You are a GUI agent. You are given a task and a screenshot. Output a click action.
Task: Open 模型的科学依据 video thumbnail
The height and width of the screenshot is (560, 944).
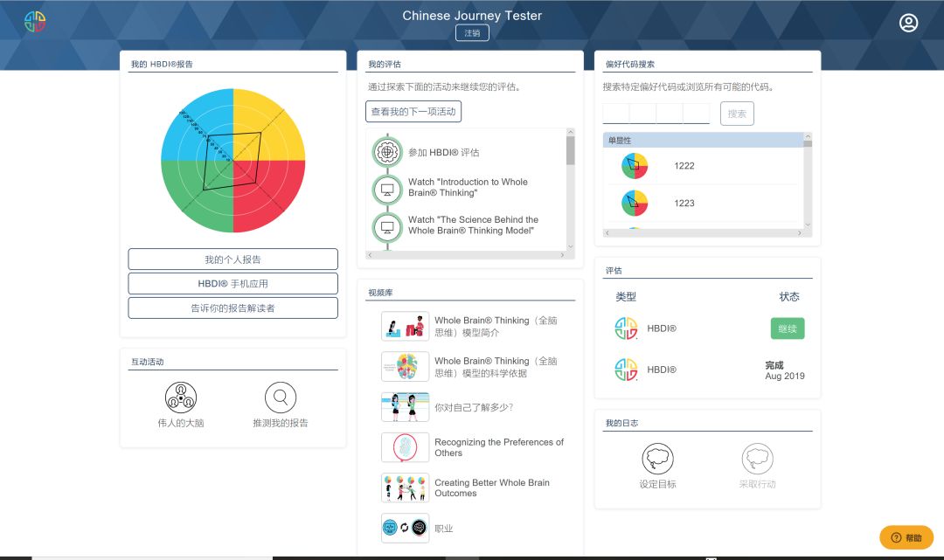[x=406, y=366]
